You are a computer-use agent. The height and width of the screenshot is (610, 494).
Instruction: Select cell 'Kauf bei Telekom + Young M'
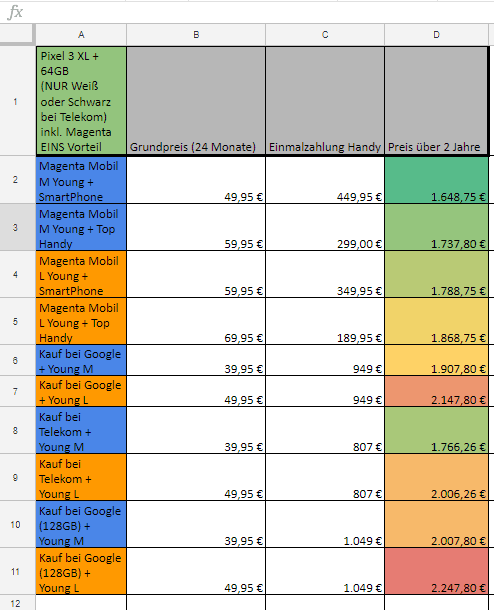coord(81,430)
